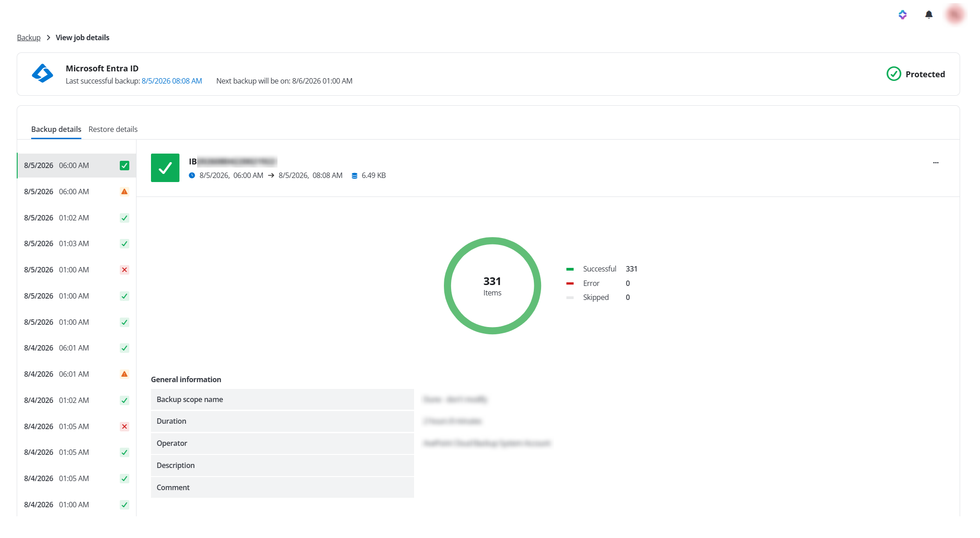Click the Description row label

click(x=175, y=466)
